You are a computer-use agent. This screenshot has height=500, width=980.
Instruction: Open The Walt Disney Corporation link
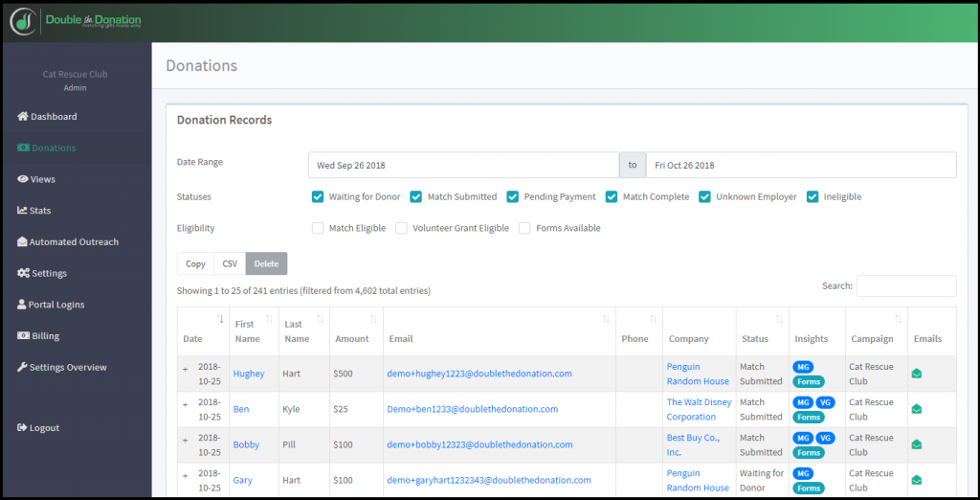point(699,409)
